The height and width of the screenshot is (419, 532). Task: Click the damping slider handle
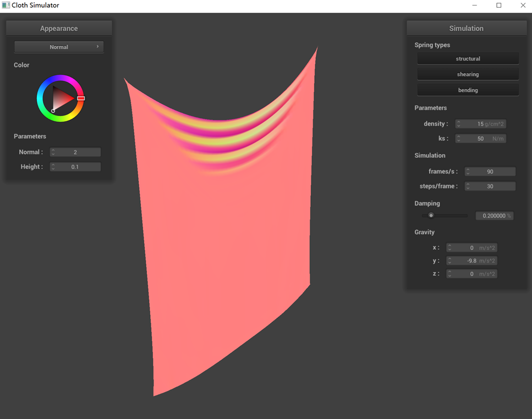(x=431, y=216)
